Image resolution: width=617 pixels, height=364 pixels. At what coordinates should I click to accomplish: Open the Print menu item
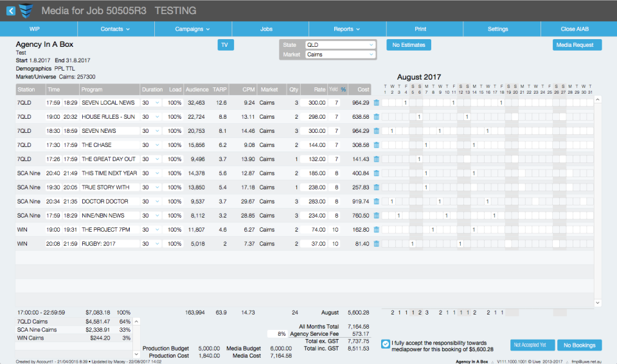click(420, 29)
